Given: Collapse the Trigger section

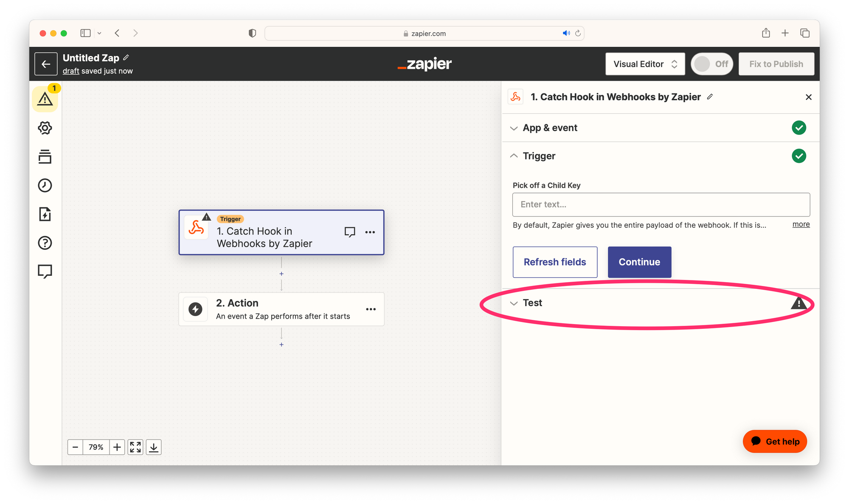Looking at the screenshot, I should [661, 156].
